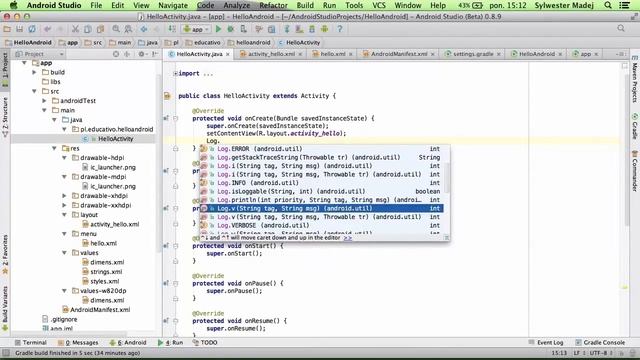This screenshot has width=640, height=360.
Task: Switch to AndroidManifest.xml editor tab
Action: (x=399, y=54)
